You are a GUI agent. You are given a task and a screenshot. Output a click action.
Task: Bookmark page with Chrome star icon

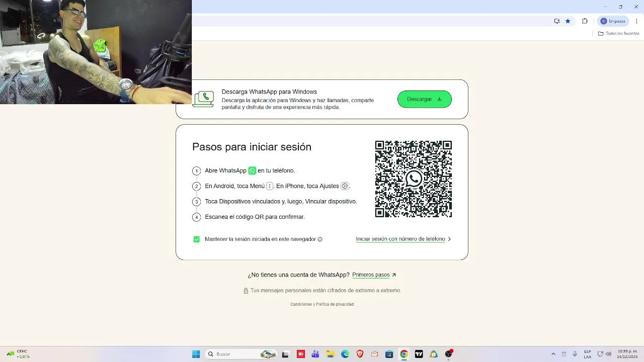pyautogui.click(x=568, y=21)
